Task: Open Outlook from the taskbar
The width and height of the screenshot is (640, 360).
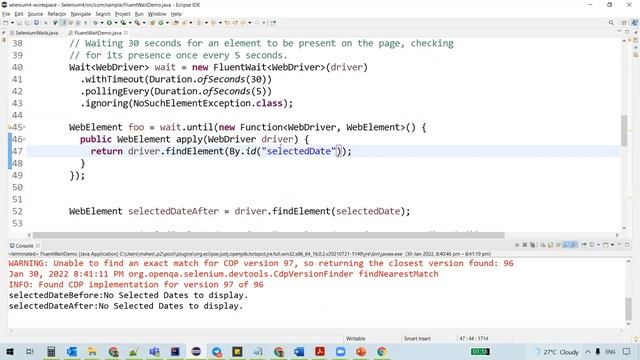Action: [72, 351]
